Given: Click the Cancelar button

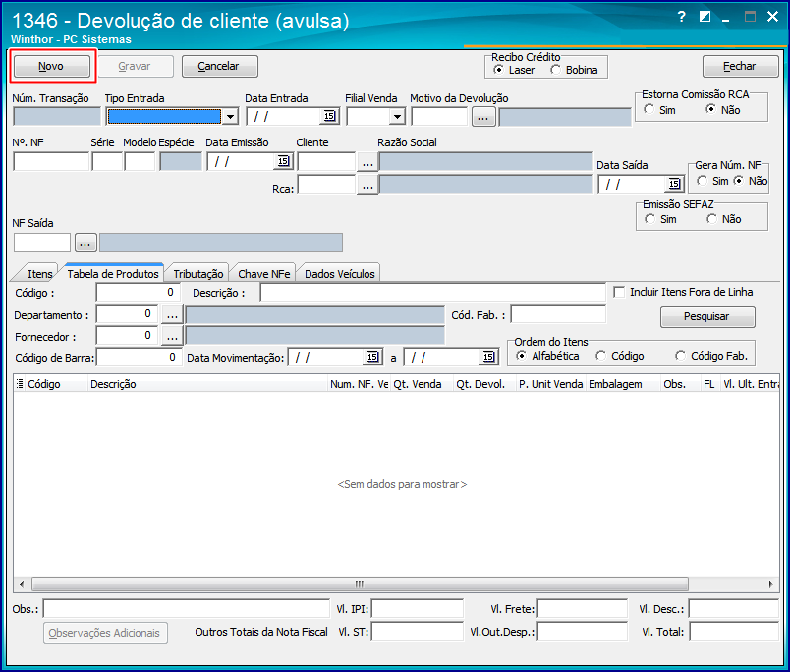Looking at the screenshot, I should click(x=220, y=66).
